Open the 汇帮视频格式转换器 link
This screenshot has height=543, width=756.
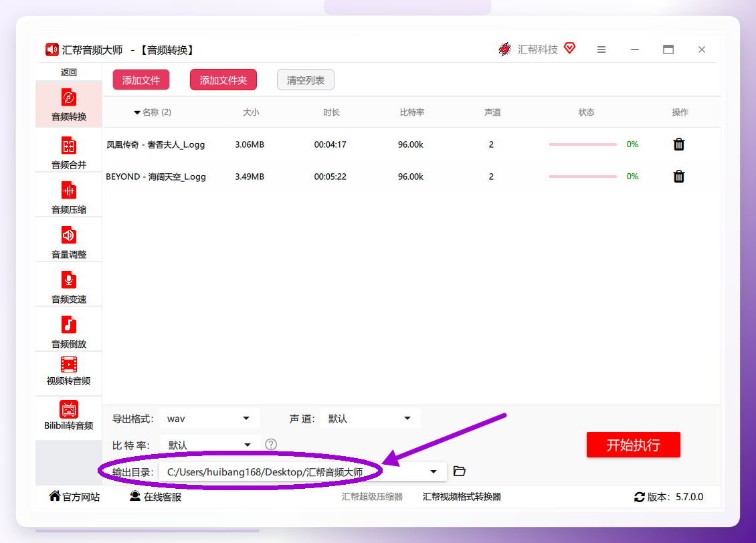tap(462, 497)
